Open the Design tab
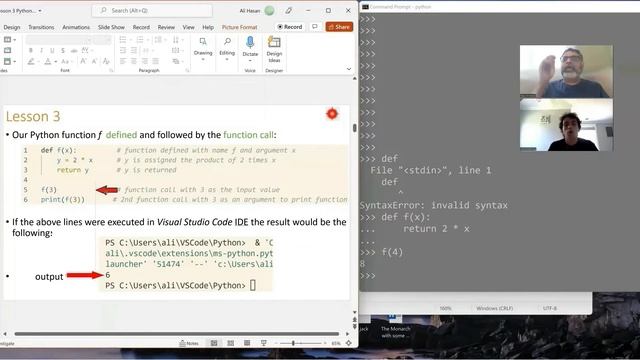Viewport: 640px width, 360px height. pos(12,27)
